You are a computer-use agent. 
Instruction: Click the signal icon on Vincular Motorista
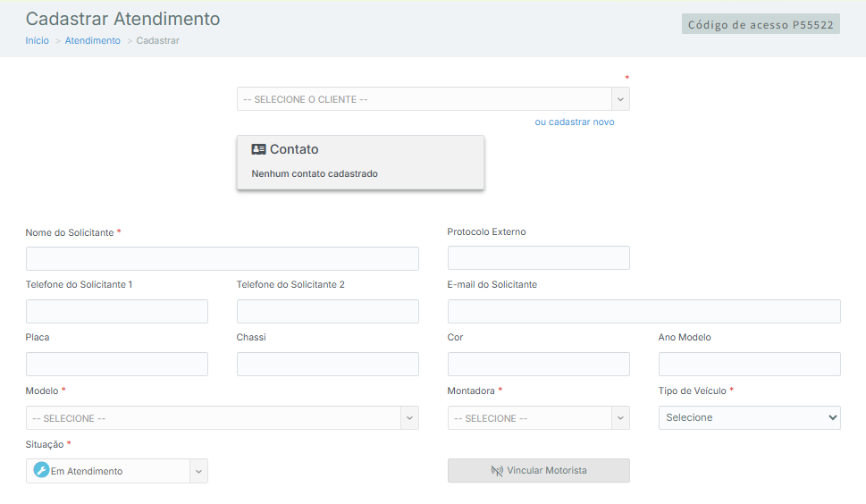[497, 471]
